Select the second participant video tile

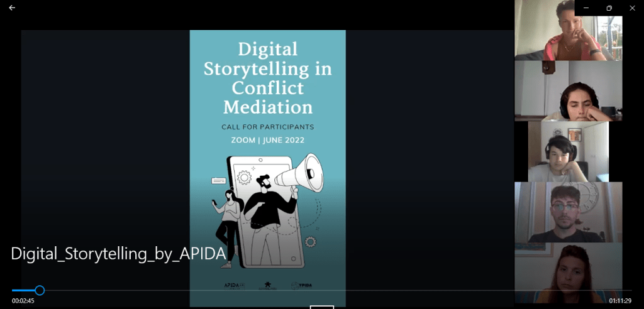568,90
